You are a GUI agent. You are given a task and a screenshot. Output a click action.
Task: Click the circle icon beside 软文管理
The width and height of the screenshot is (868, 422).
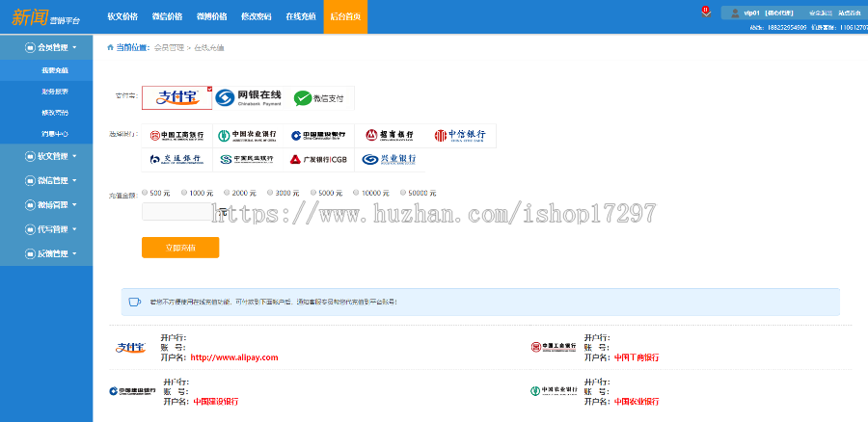coord(30,156)
